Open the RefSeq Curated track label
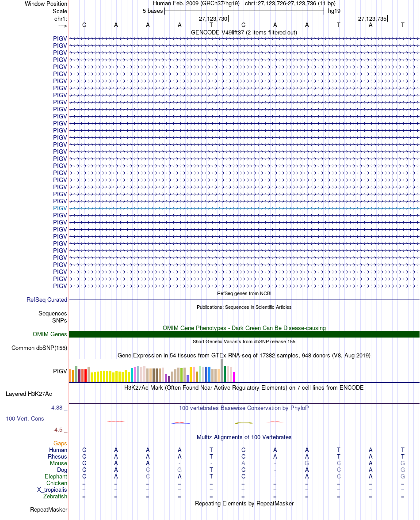Viewport: 420px width, 520px height. tap(47, 300)
